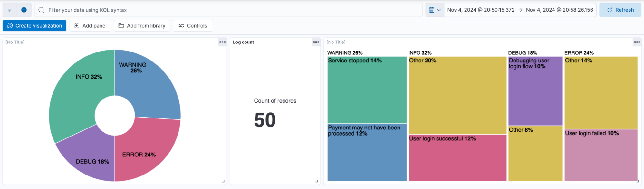This screenshot has width=644, height=189.
Task: Select the User login failed 10% treemap block
Action: (601, 155)
